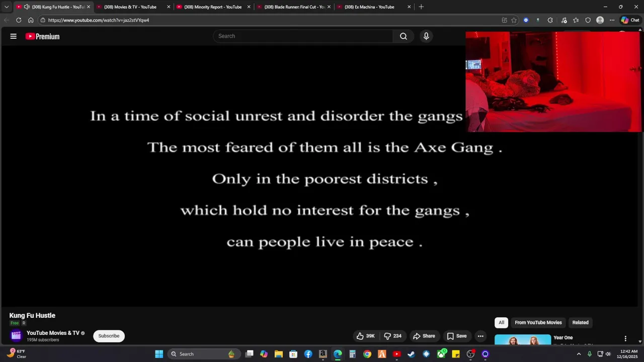Show hidden system tray icons
644x362 pixels.
579,354
